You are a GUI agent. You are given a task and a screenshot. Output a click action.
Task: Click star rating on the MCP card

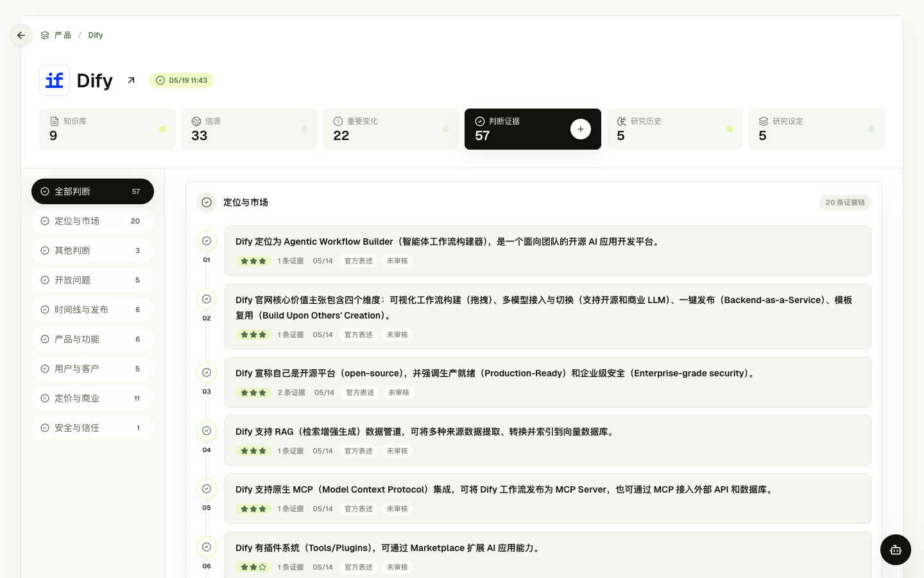pos(253,509)
